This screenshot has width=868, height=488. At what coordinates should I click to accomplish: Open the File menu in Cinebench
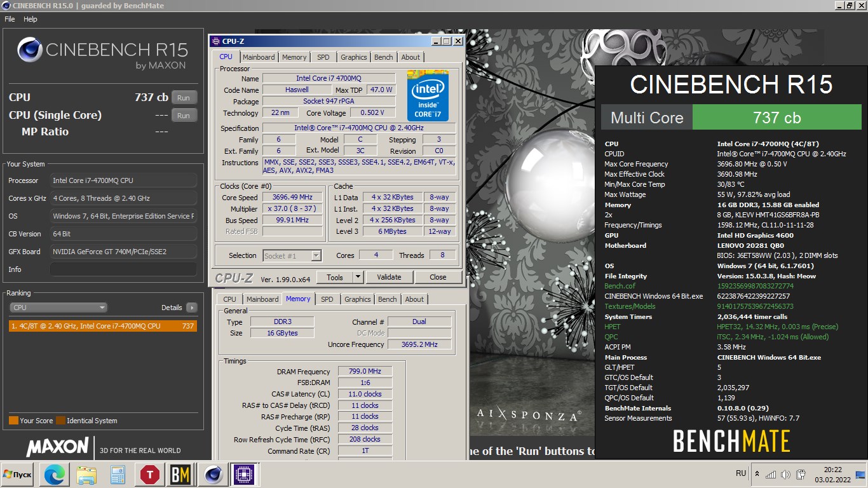click(x=10, y=19)
